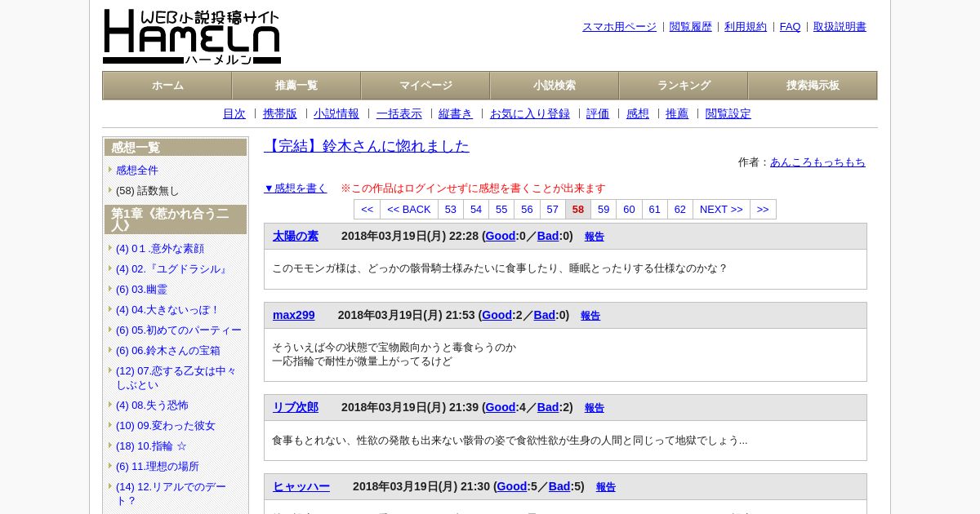The height and width of the screenshot is (514, 980).
Task: Open the novel title 鈴木さんに惚れました
Action: click(x=367, y=146)
